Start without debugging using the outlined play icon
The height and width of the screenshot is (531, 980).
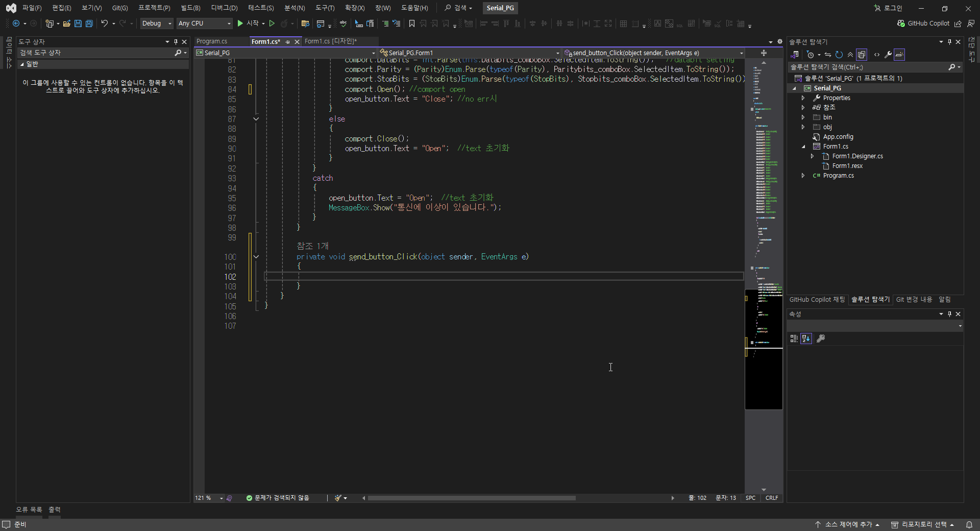point(272,23)
